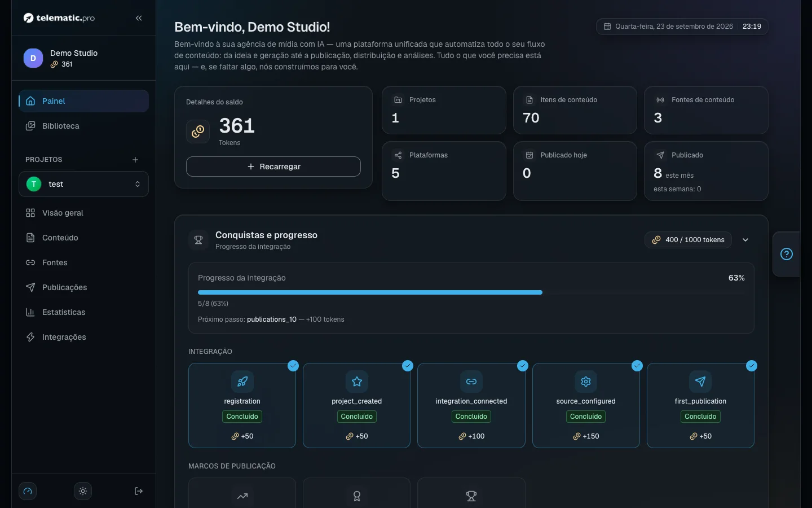812x508 pixels.
Task: Click the checkmark badge on source_configured card
Action: [637, 366]
